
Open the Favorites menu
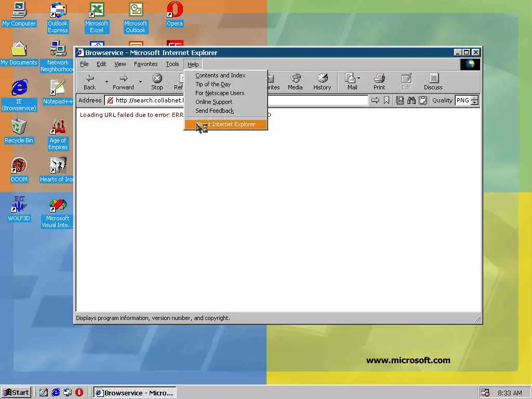(146, 64)
